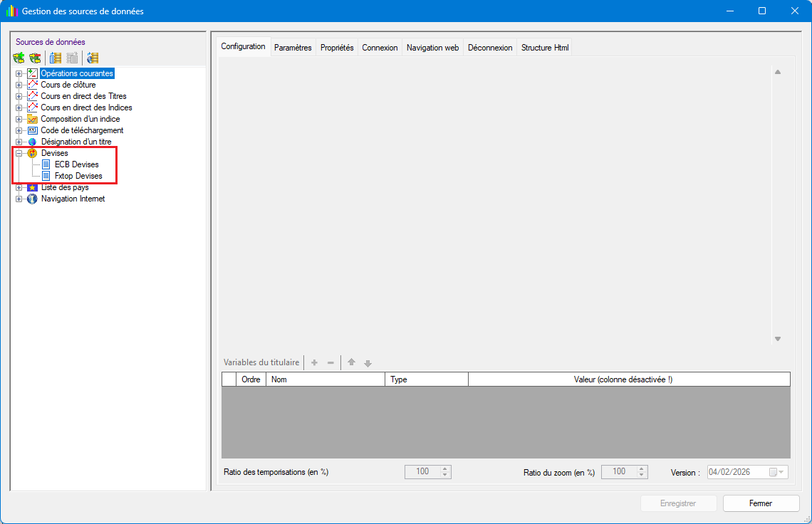
Task: Click the database with globe toolbar icon
Action: pos(93,58)
